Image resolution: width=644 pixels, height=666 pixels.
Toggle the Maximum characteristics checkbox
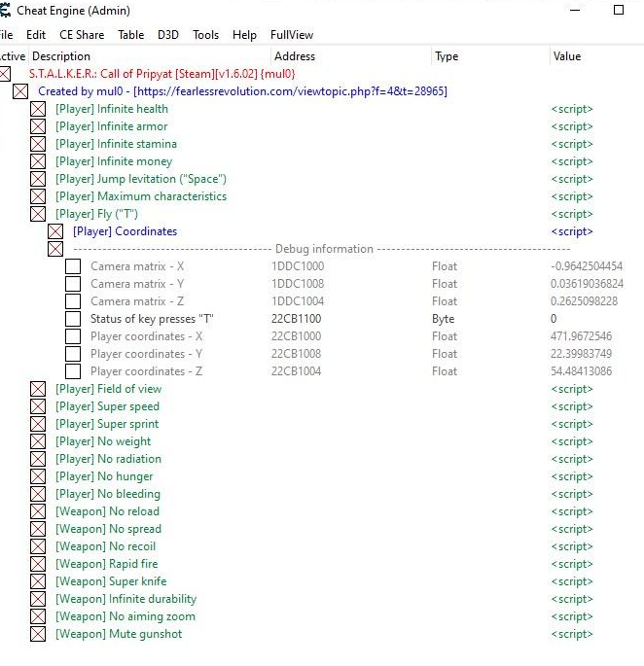38,196
